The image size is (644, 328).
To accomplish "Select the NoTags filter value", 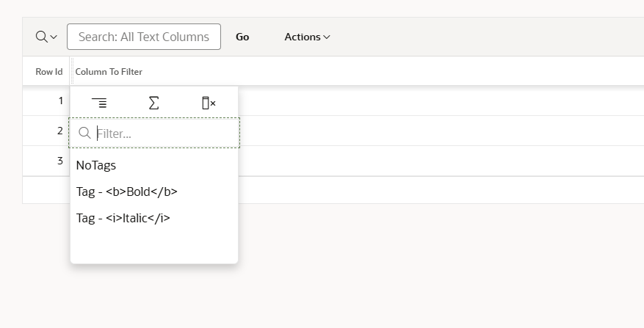I will point(96,166).
